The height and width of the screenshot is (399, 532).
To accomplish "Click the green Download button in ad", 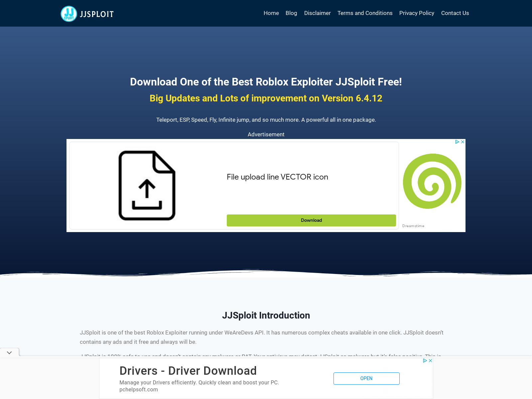I will (311, 220).
